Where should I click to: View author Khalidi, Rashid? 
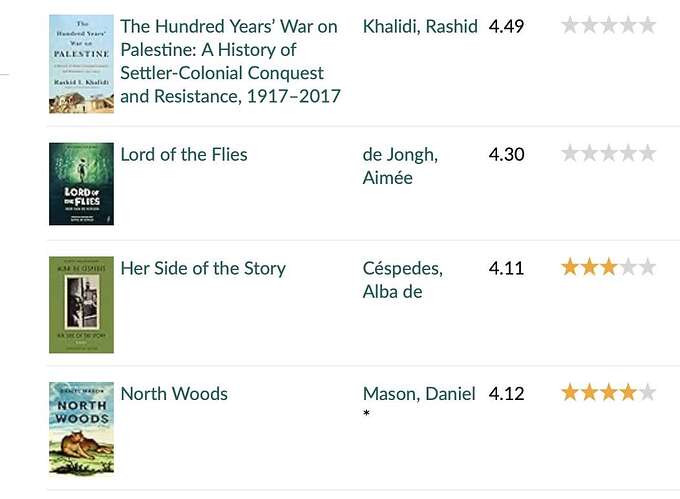[x=420, y=26]
